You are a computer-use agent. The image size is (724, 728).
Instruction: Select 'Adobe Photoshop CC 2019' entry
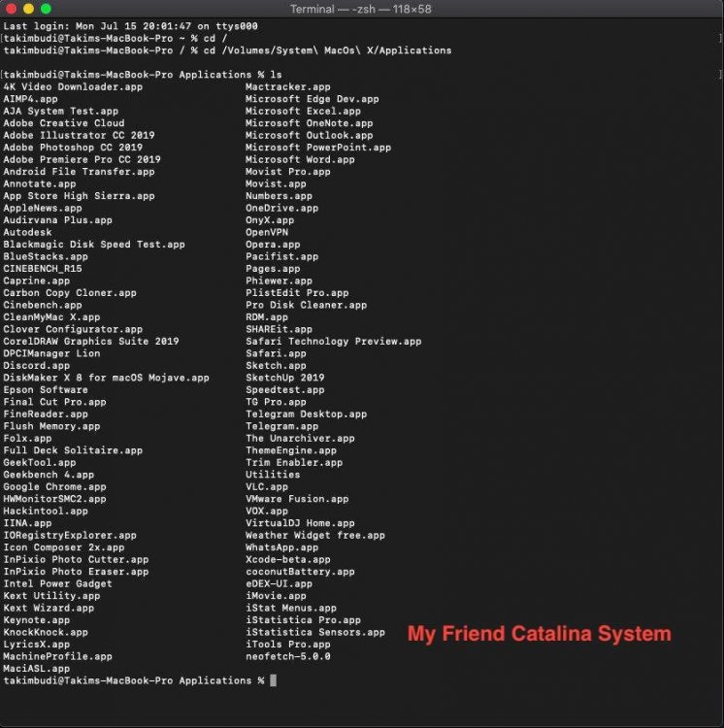pos(73,148)
